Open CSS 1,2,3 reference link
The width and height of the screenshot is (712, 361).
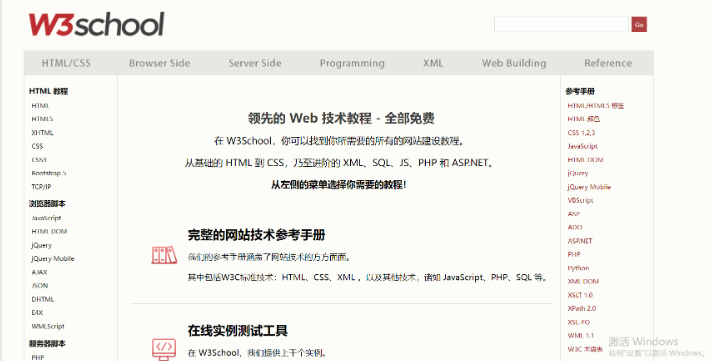pos(581,133)
